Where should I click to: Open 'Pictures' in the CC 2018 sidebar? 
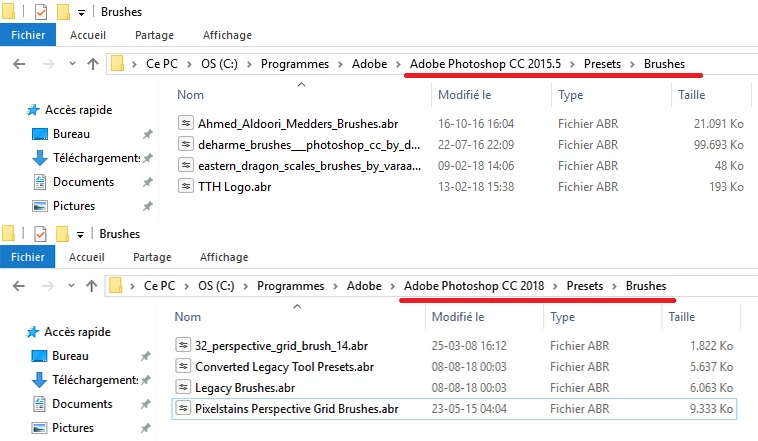coord(73,427)
